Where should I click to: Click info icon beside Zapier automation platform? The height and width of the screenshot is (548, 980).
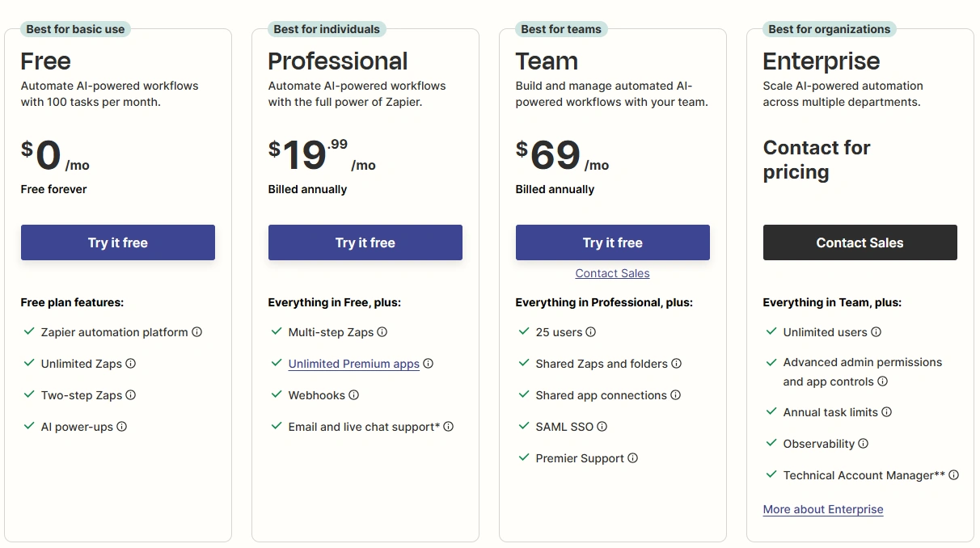point(197,332)
